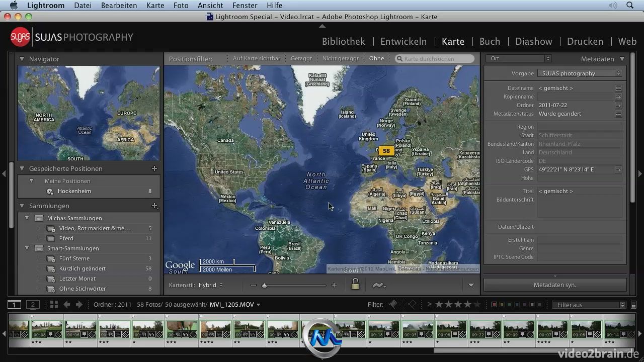Open the 'Filter aus' dropdown
Screen dimensions: 644x362
(589, 305)
